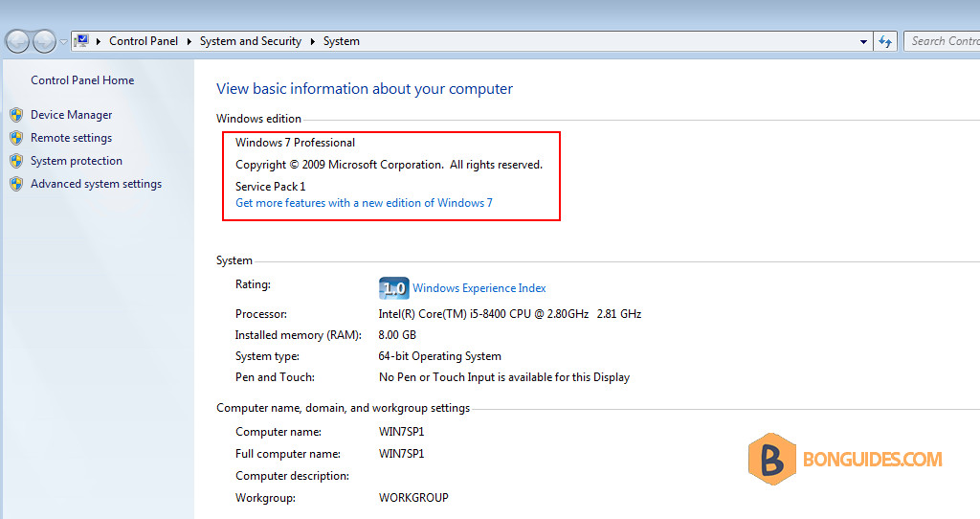This screenshot has width=980, height=519.
Task: Click the 1.0 rating score badge
Action: [x=393, y=288]
